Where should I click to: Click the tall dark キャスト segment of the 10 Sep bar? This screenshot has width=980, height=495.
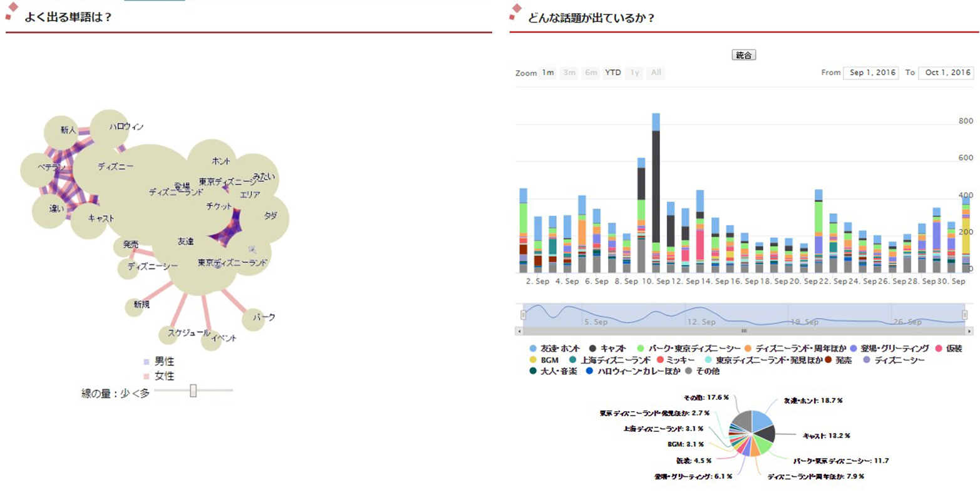[x=656, y=186]
